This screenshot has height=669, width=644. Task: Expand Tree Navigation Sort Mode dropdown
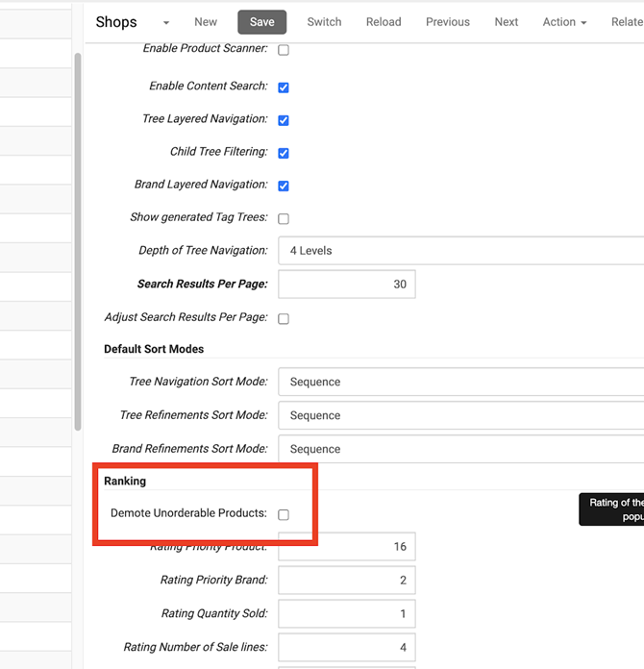click(461, 382)
